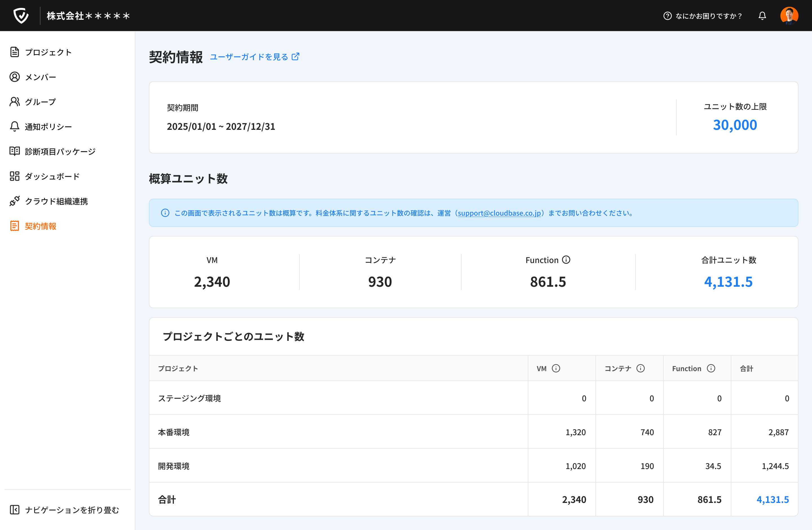Open the notification bell in the header

[x=762, y=16]
